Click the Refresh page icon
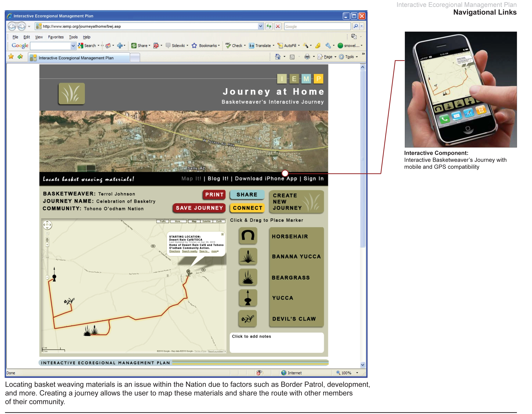 (269, 26)
